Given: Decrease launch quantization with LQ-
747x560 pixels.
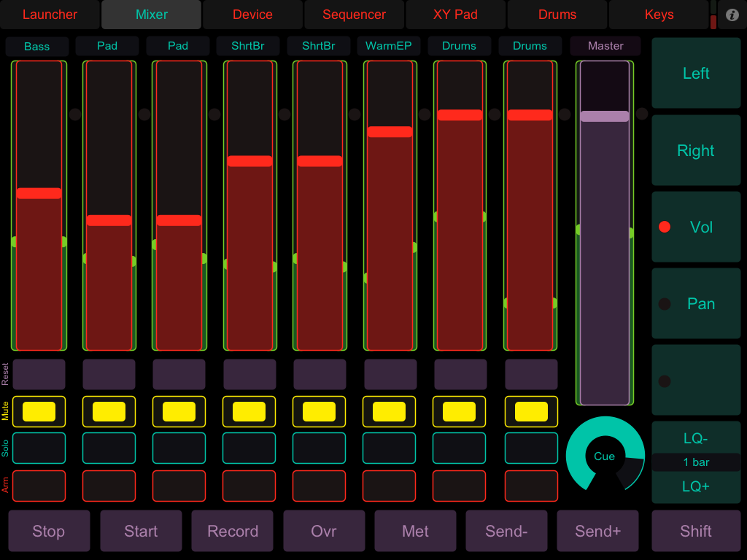Looking at the screenshot, I should 695,438.
